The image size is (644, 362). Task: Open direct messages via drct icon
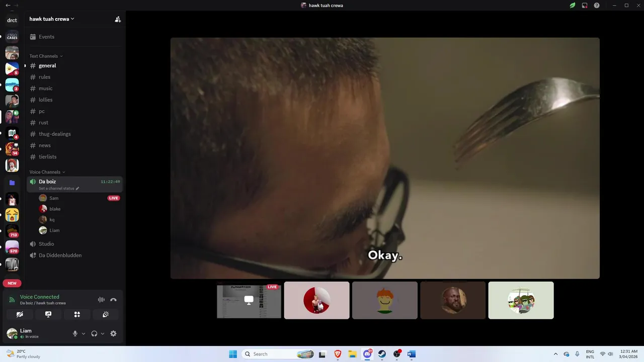[x=12, y=20]
